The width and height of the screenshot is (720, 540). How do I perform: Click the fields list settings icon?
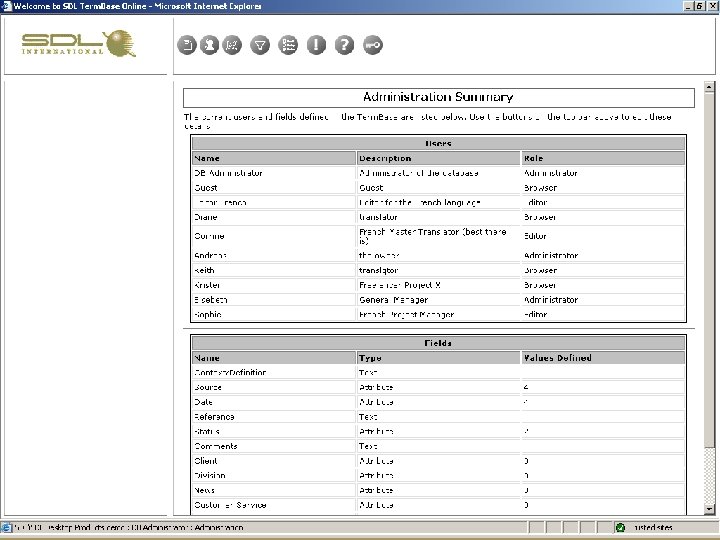(288, 45)
